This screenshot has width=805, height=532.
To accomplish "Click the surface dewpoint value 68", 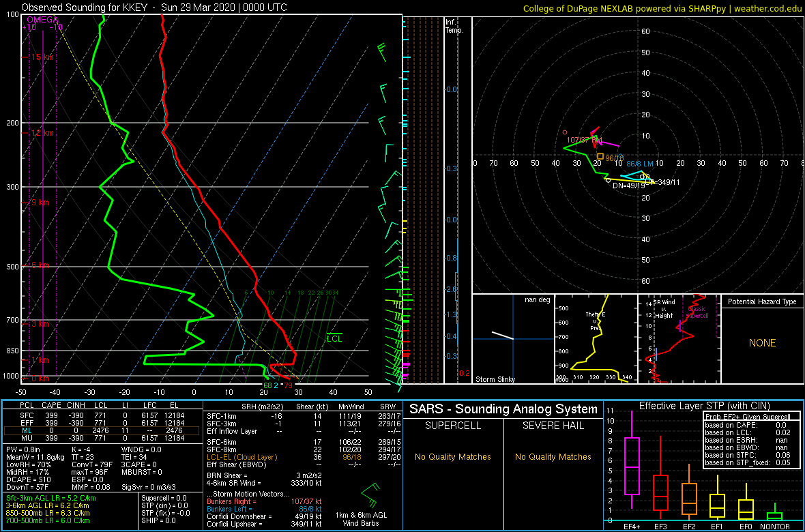I will pos(267,385).
